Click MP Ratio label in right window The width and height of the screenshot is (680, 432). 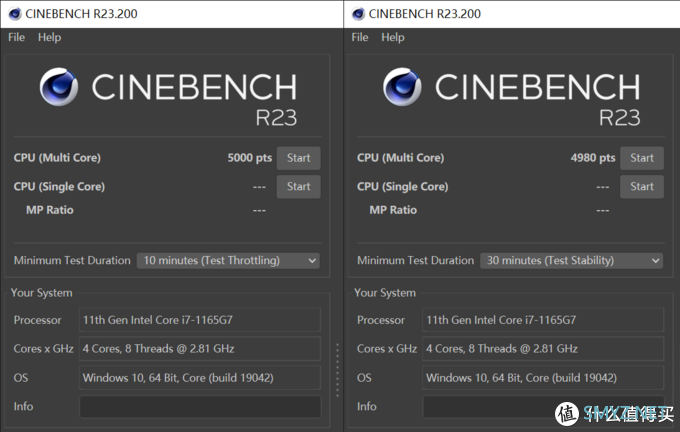393,210
